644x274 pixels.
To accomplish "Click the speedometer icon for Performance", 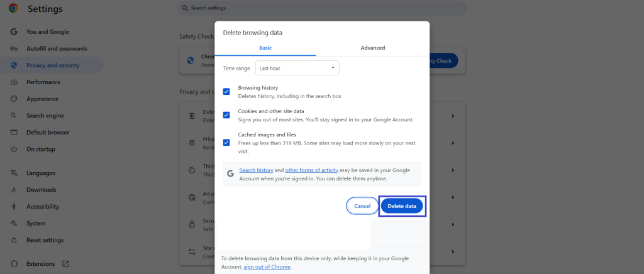I will pyautogui.click(x=14, y=82).
